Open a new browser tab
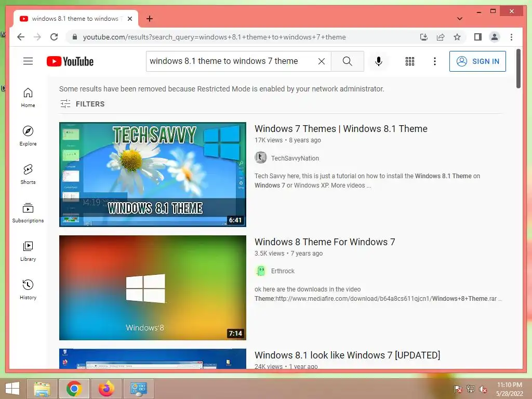 pos(150,19)
